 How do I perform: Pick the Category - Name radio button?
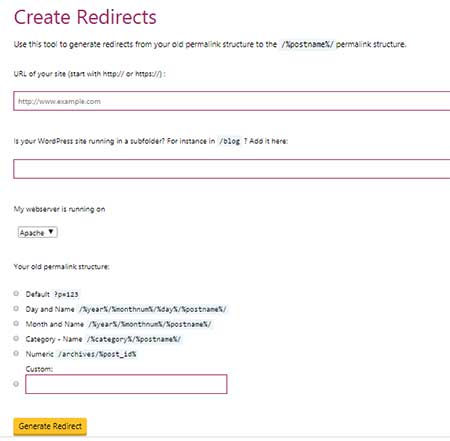point(16,339)
